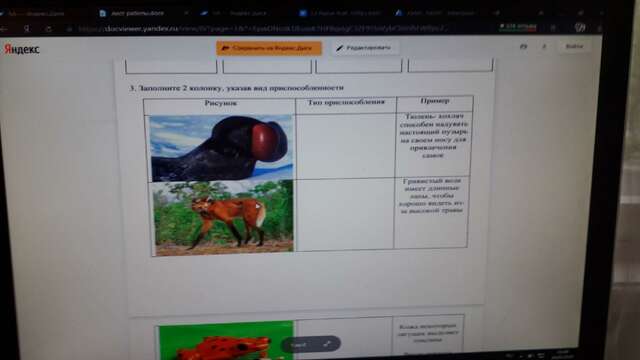Click the Яндекс logo

point(22,49)
